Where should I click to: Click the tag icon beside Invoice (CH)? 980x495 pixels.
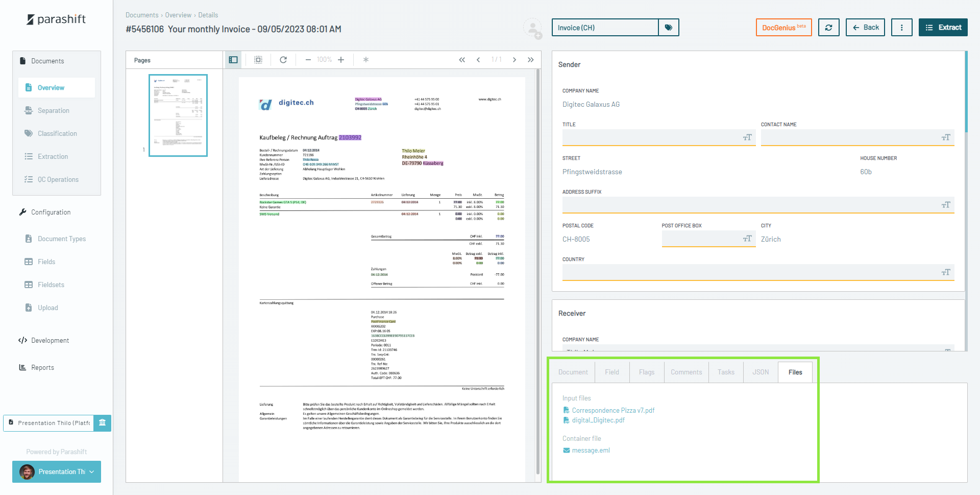point(669,28)
